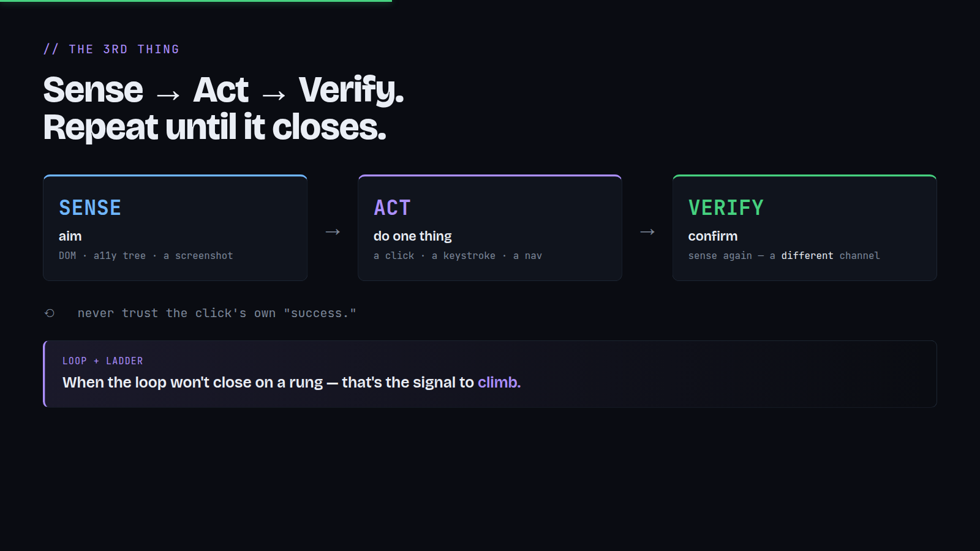The height and width of the screenshot is (551, 980).
Task: Click the "Repeat until it closes." headline
Action: point(215,127)
